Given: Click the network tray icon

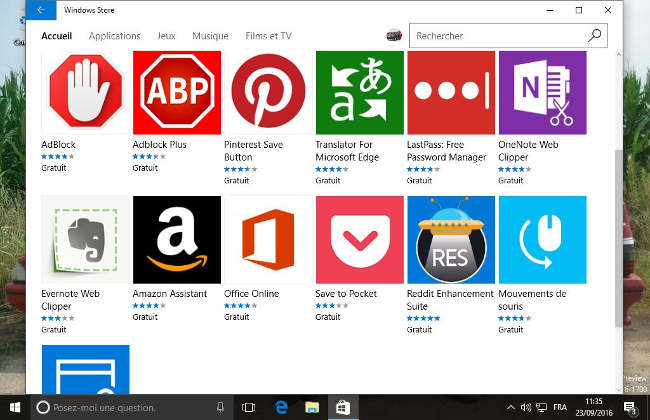Looking at the screenshot, I should pos(541,408).
